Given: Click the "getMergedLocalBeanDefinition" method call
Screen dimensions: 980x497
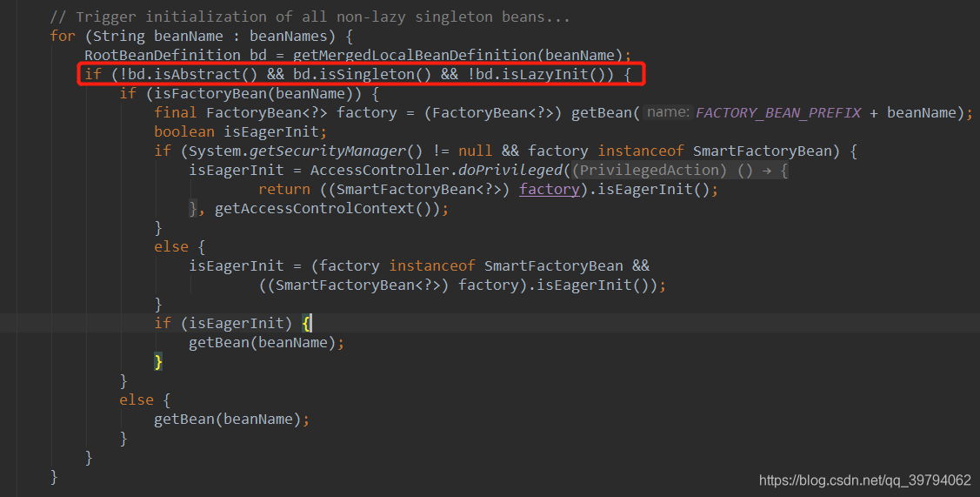Looking at the screenshot, I should coord(415,55).
